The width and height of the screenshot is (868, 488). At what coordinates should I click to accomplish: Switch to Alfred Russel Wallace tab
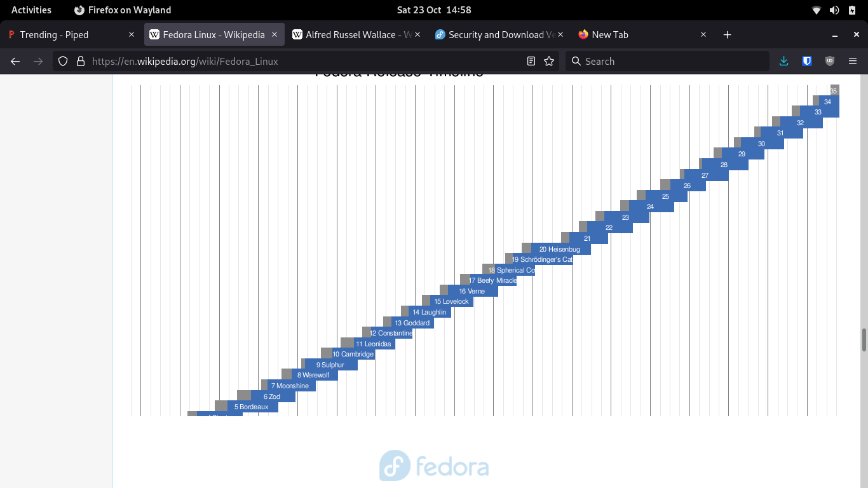tap(357, 35)
